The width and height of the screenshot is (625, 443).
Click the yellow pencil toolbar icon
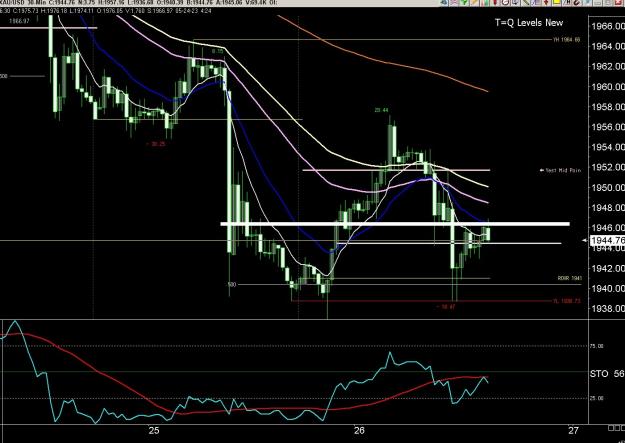tap(474, 2)
